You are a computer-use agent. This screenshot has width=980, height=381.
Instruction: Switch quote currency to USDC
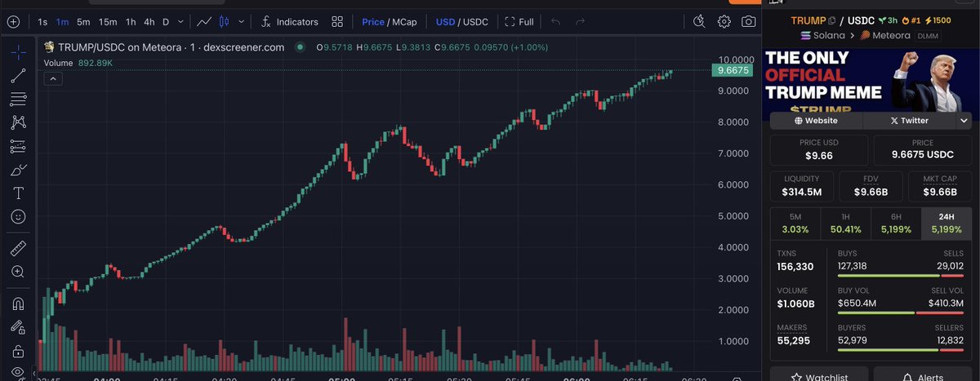pyautogui.click(x=474, y=22)
